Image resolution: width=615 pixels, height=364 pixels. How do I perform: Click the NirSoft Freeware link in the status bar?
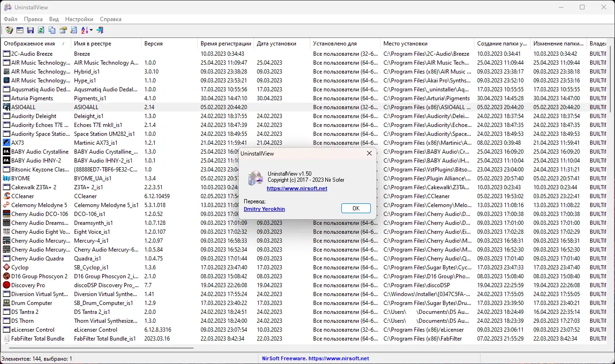[x=315, y=358]
